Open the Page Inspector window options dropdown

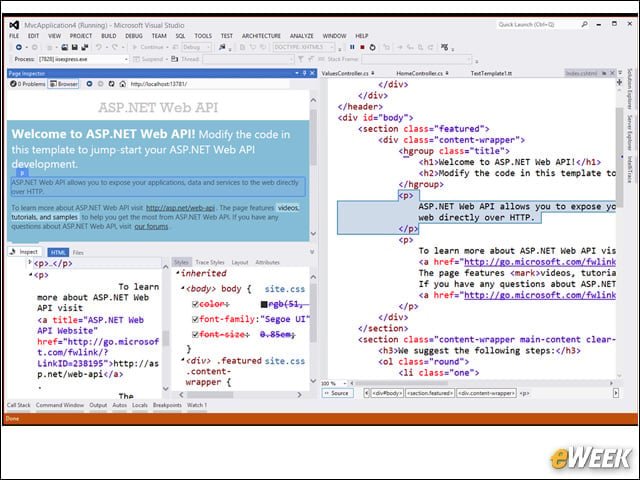click(x=297, y=73)
